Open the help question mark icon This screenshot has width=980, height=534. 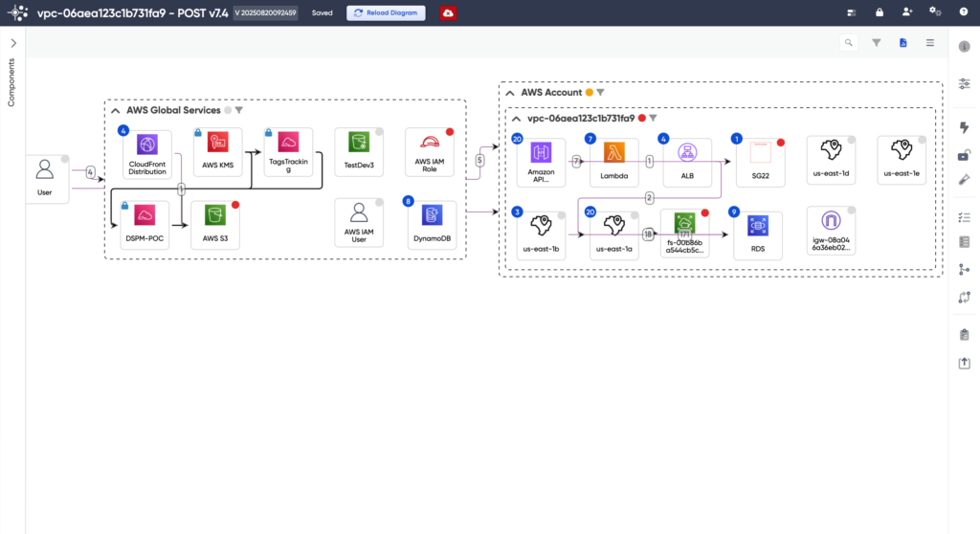point(963,11)
